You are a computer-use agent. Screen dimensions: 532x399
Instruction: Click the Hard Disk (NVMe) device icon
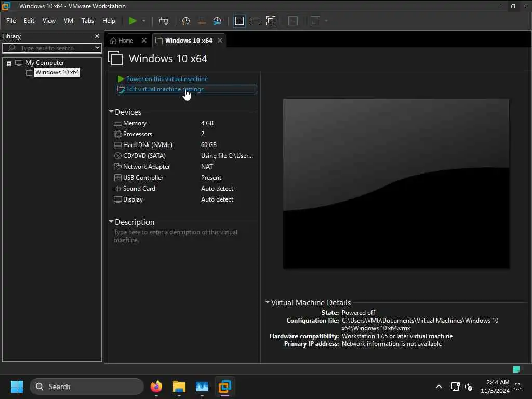(x=118, y=145)
